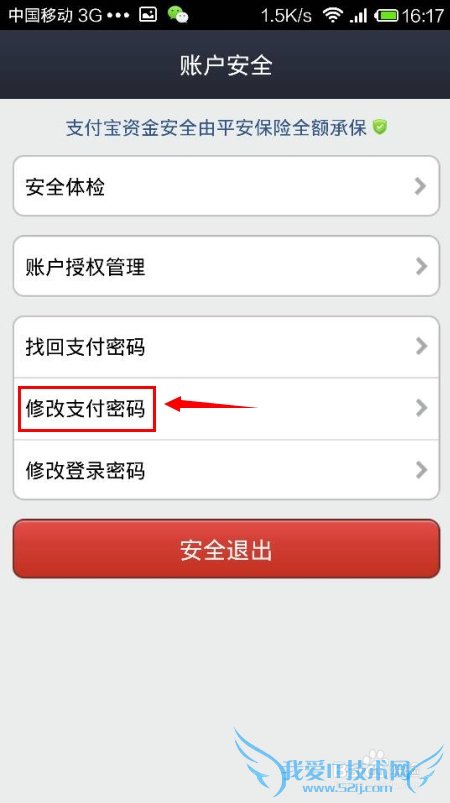Open the chevron beside 修改登录密码

[421, 470]
